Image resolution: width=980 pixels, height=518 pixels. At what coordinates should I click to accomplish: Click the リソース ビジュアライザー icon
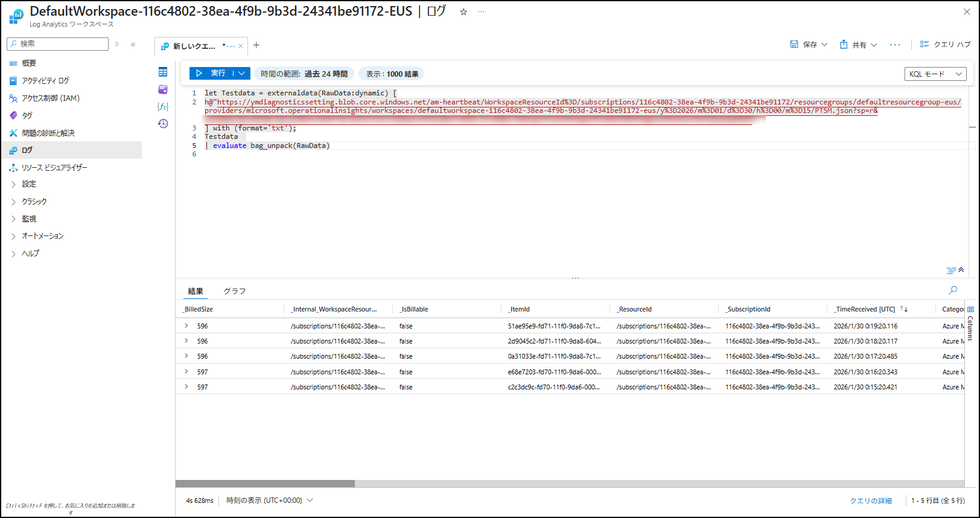pyautogui.click(x=13, y=168)
